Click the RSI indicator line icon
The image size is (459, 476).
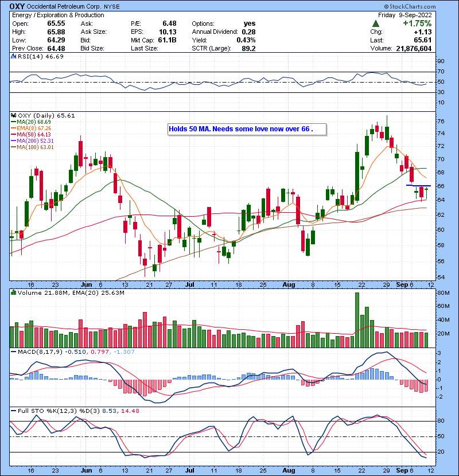[x=13, y=56]
